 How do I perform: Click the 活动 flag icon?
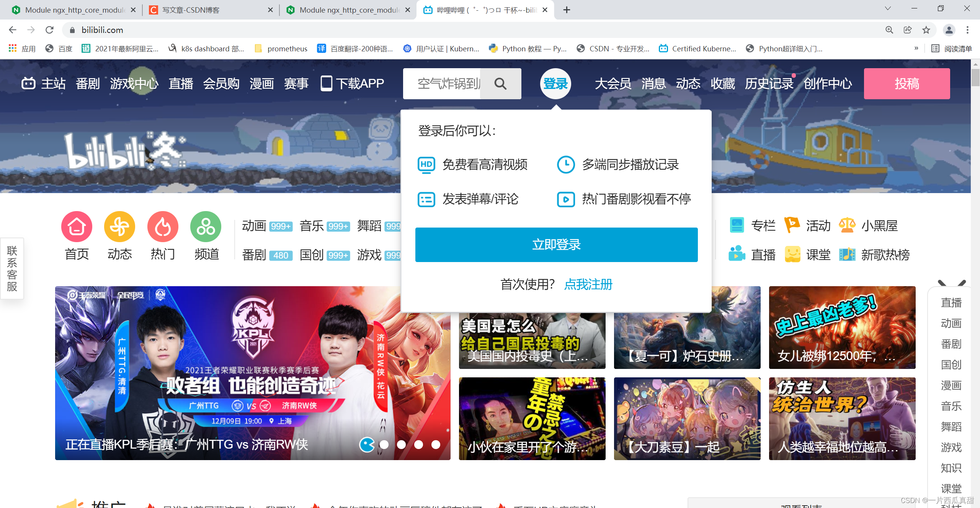tap(792, 225)
